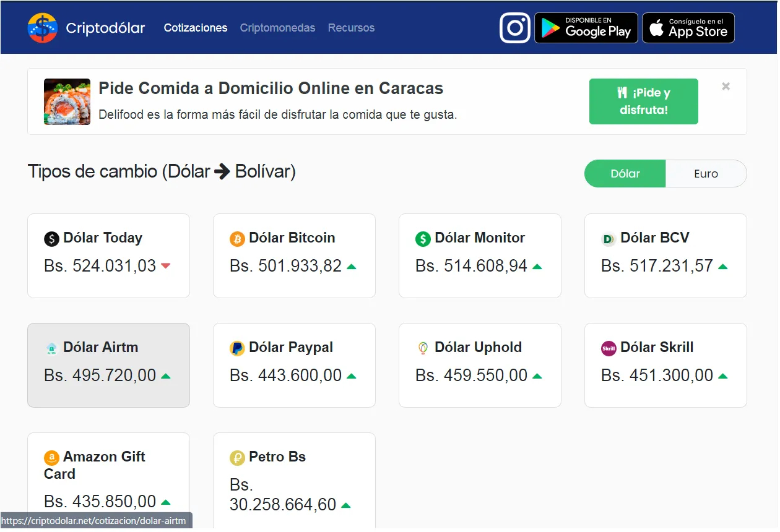This screenshot has width=780, height=532.
Task: Click the Uphold logo icon
Action: point(423,348)
